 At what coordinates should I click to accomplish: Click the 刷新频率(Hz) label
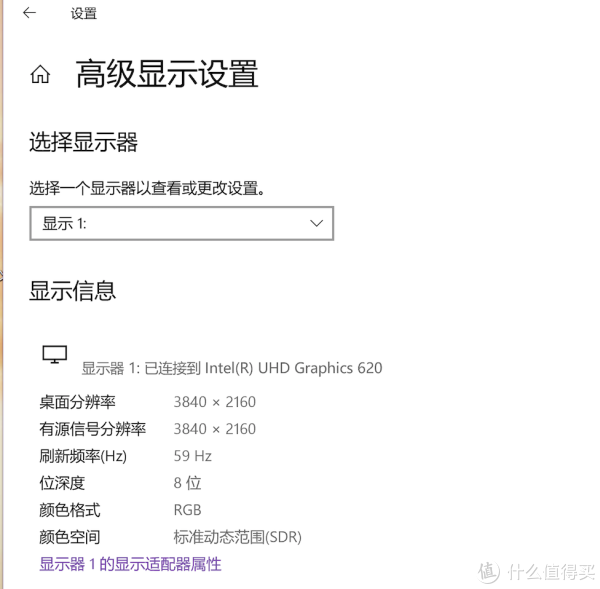(x=83, y=456)
